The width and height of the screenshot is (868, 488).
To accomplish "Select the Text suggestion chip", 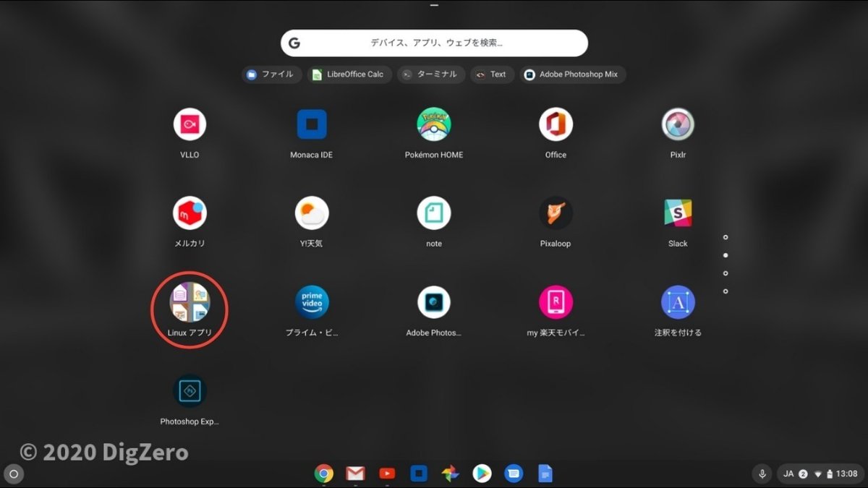I will [x=493, y=74].
